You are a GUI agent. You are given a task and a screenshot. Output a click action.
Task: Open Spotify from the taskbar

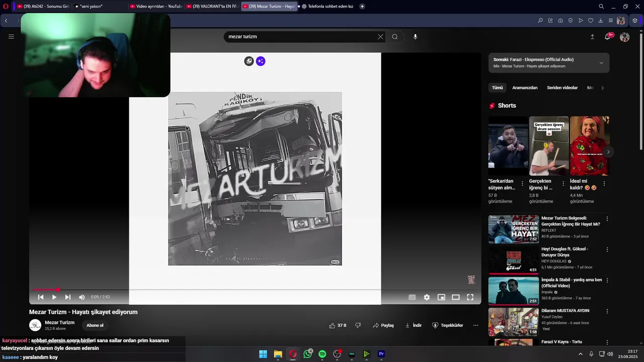(323, 354)
